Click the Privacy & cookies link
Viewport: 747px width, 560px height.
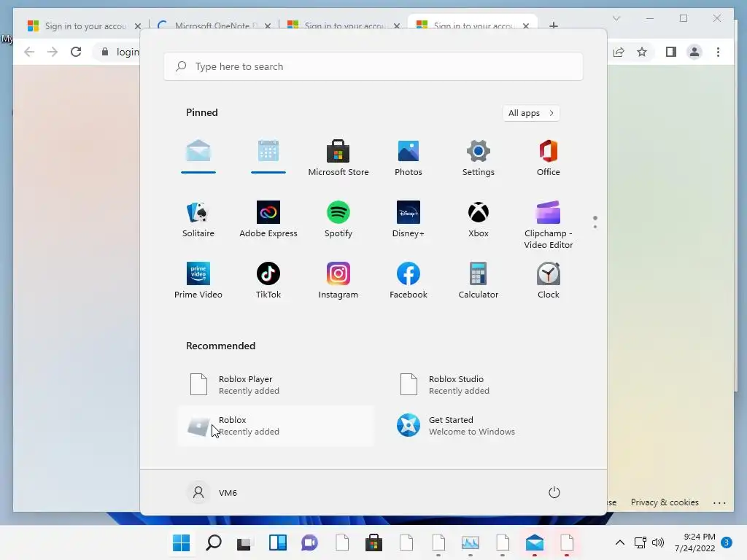(x=665, y=502)
